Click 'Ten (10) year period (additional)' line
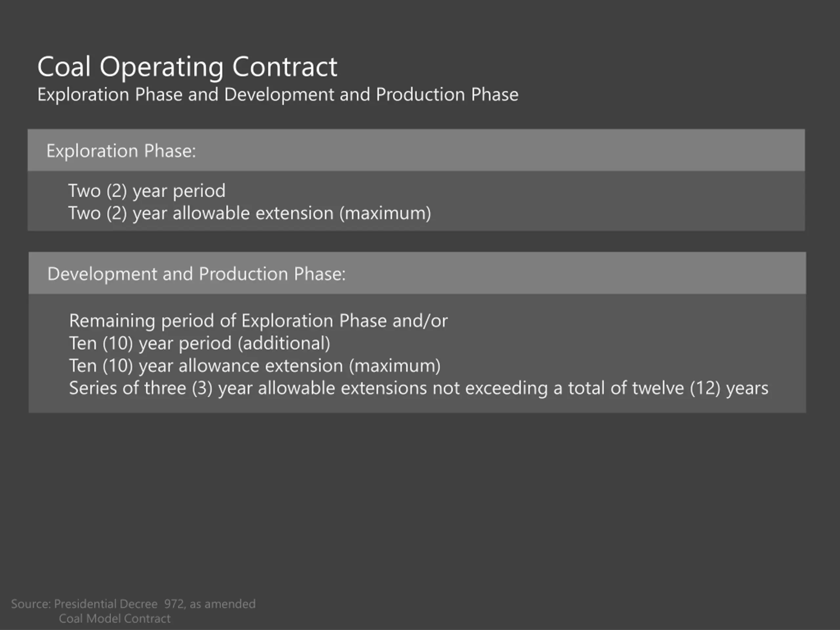840x630 pixels. click(x=199, y=344)
